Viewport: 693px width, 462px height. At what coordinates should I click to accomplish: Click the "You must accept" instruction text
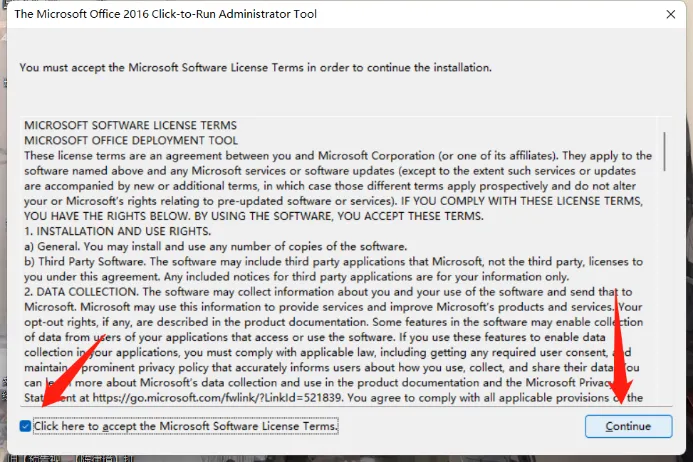(x=255, y=68)
